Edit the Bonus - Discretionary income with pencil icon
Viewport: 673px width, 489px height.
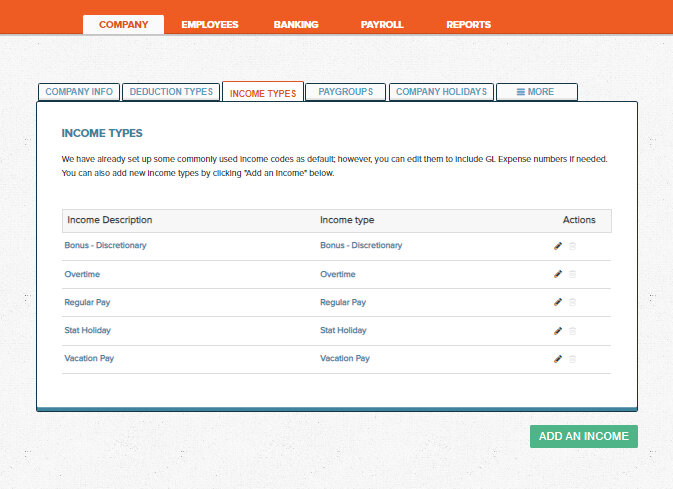[558, 245]
